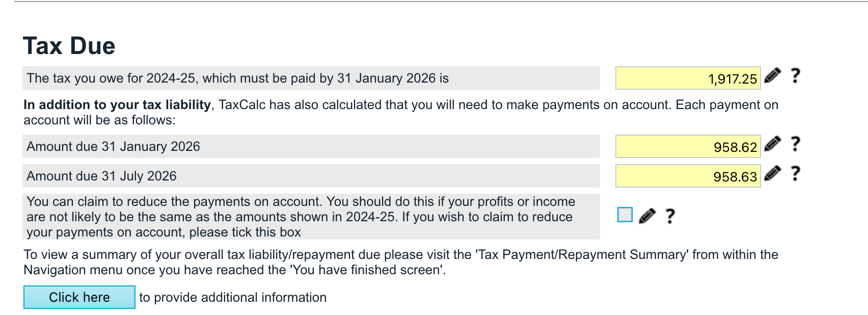868x315 pixels.
Task: Select the 958.63 payment on account field
Action: tap(688, 176)
